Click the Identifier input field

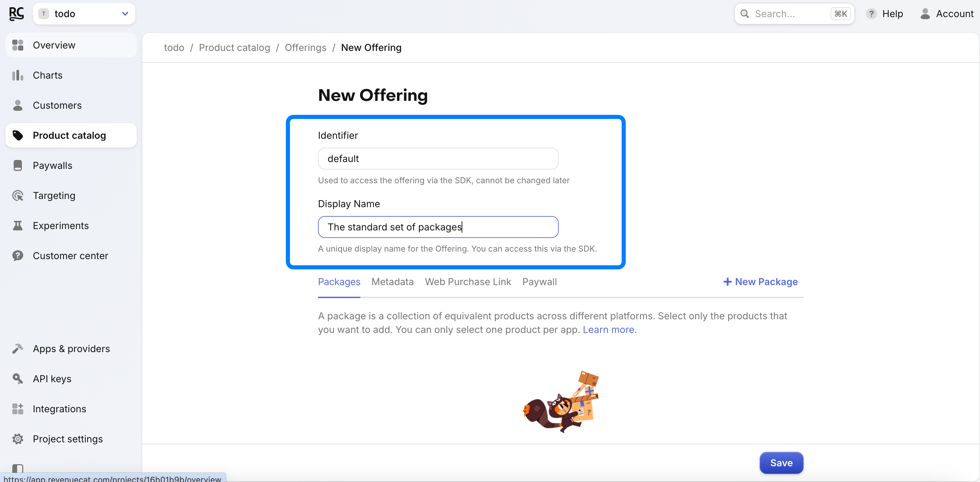click(x=438, y=159)
